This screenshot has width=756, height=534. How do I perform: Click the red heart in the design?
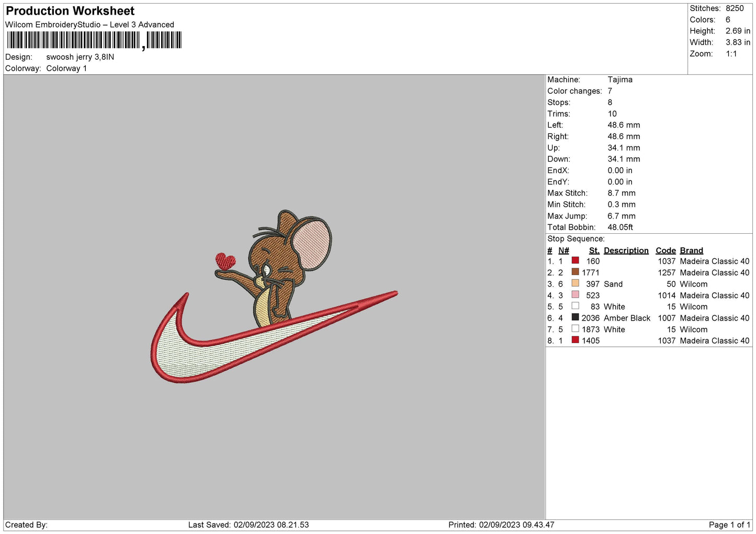(x=225, y=260)
